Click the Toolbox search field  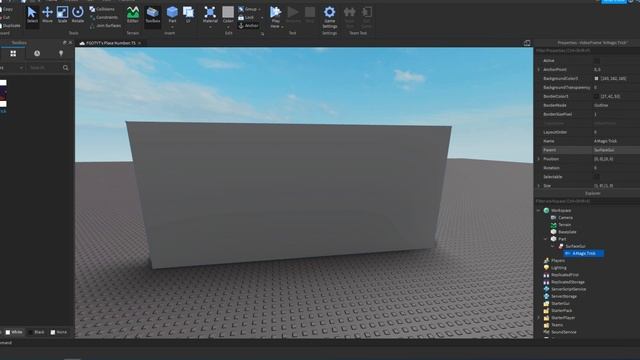click(44, 68)
